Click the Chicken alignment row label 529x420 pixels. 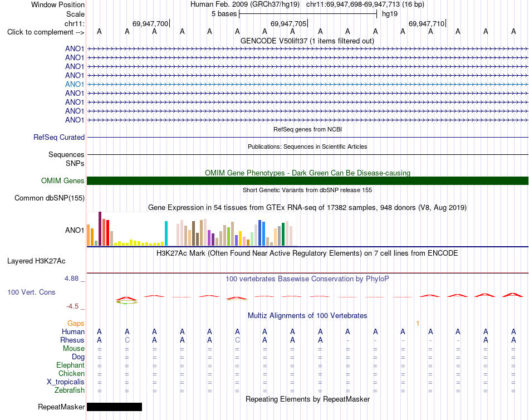click(x=71, y=373)
